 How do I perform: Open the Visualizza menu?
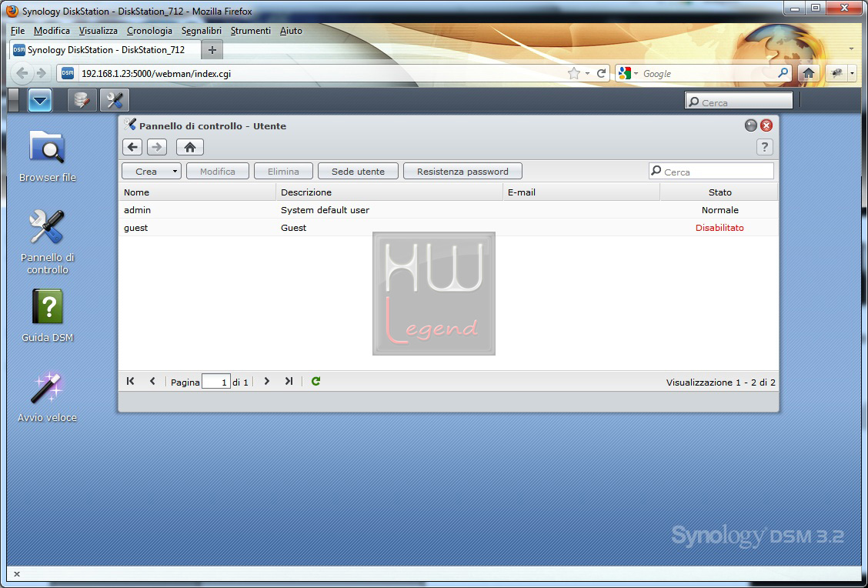coord(98,31)
